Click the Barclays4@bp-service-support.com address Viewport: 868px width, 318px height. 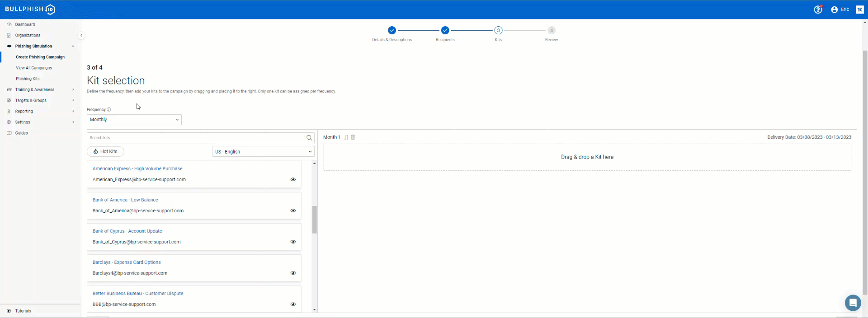[x=130, y=273]
